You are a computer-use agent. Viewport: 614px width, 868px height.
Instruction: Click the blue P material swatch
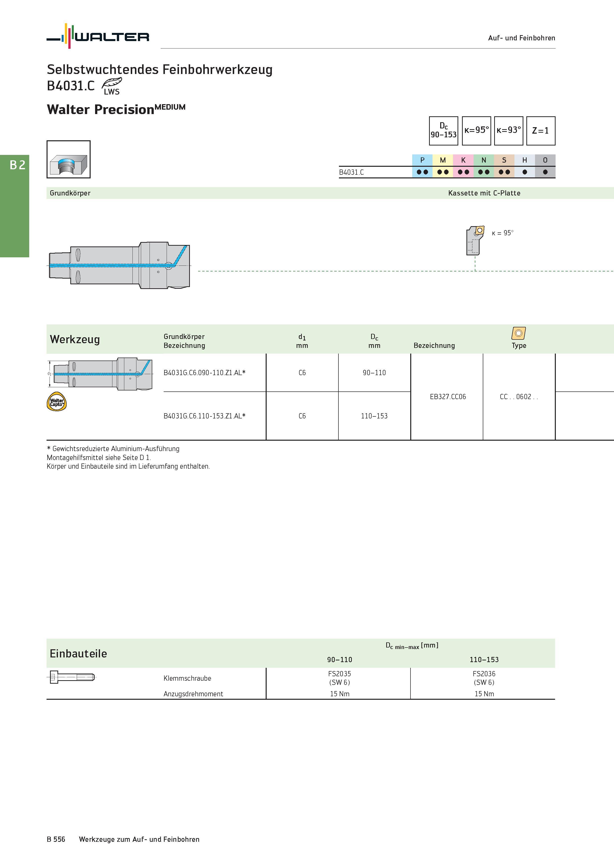pos(422,166)
